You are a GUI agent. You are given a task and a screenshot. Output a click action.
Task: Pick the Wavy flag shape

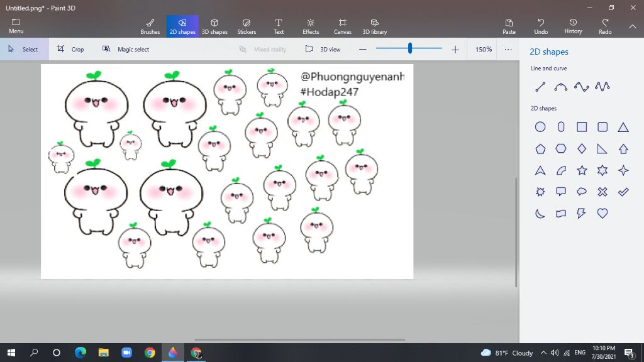(x=561, y=214)
